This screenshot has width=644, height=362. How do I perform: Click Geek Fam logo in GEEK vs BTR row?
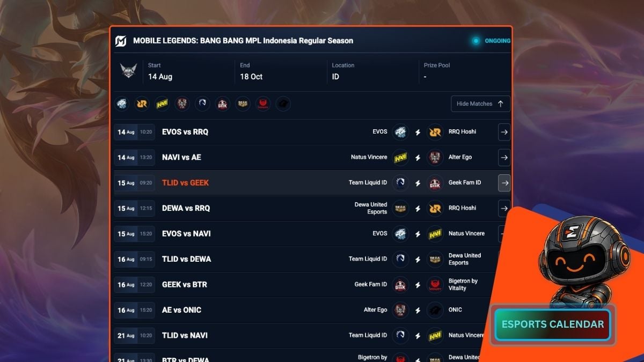[400, 285]
